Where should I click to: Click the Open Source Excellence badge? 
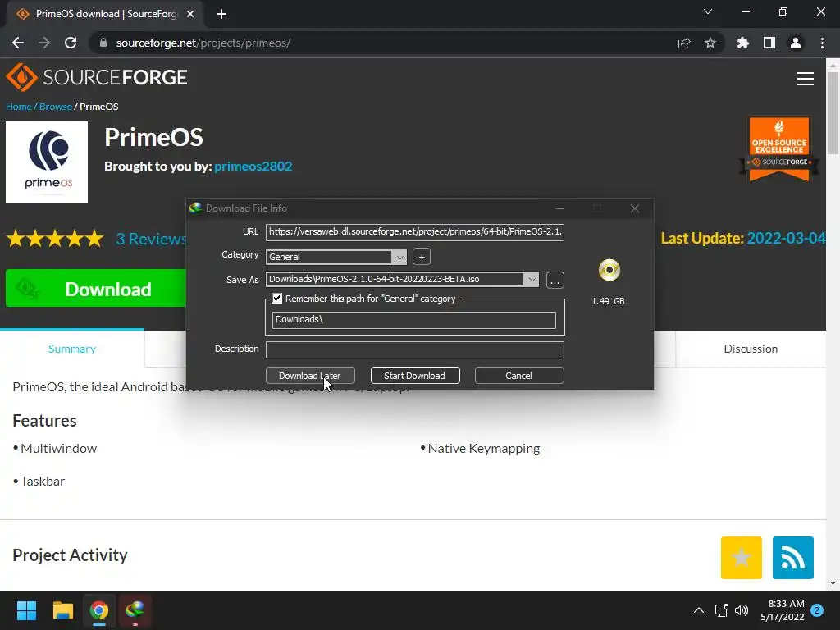[779, 149]
